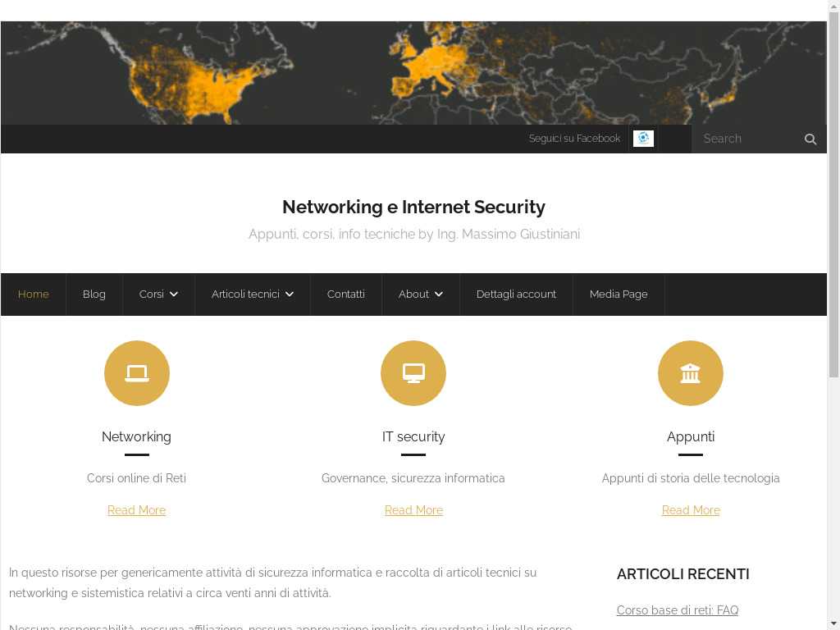Open the Blog menu item
840x630 pixels.
click(x=94, y=294)
